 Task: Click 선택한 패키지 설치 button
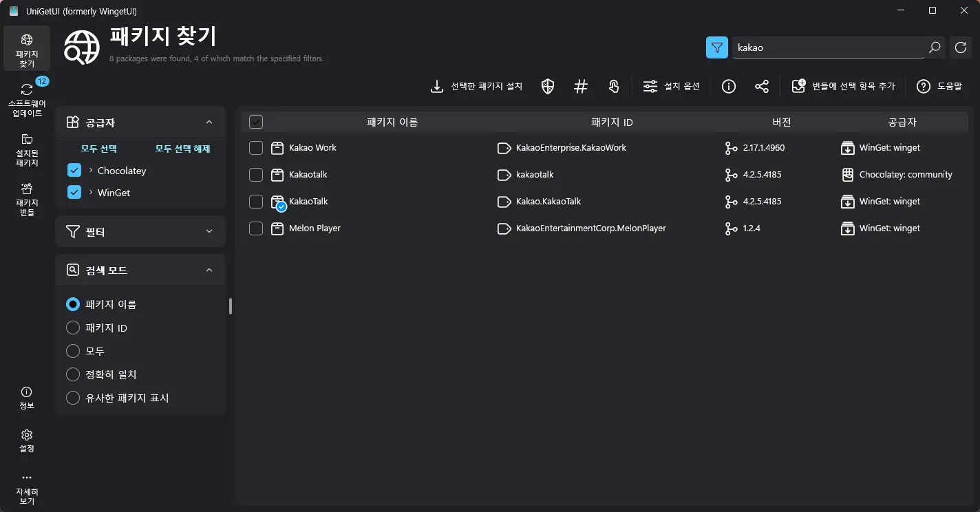pos(476,86)
